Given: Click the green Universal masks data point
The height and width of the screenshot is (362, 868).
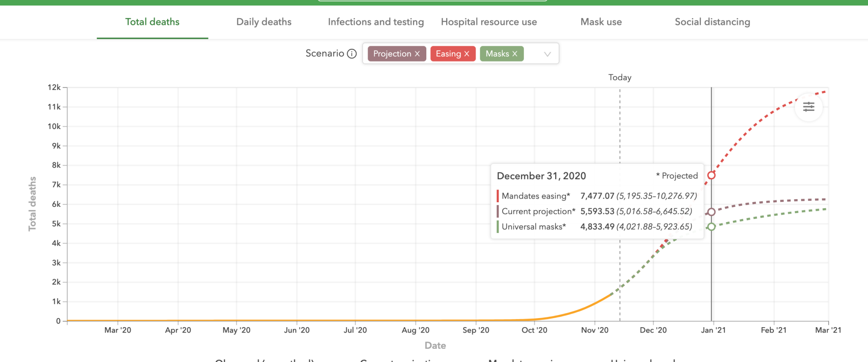Looking at the screenshot, I should click(x=711, y=227).
